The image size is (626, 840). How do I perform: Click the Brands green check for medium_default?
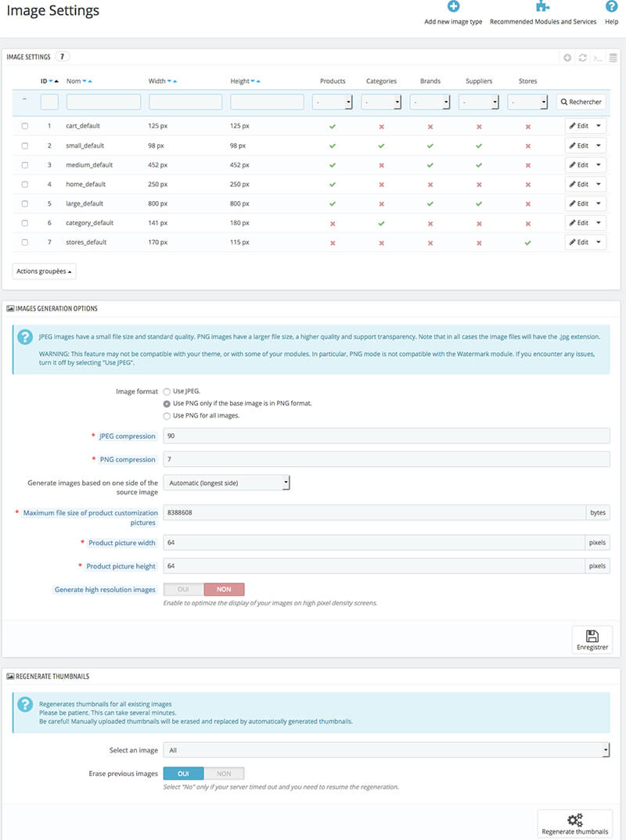click(x=430, y=165)
